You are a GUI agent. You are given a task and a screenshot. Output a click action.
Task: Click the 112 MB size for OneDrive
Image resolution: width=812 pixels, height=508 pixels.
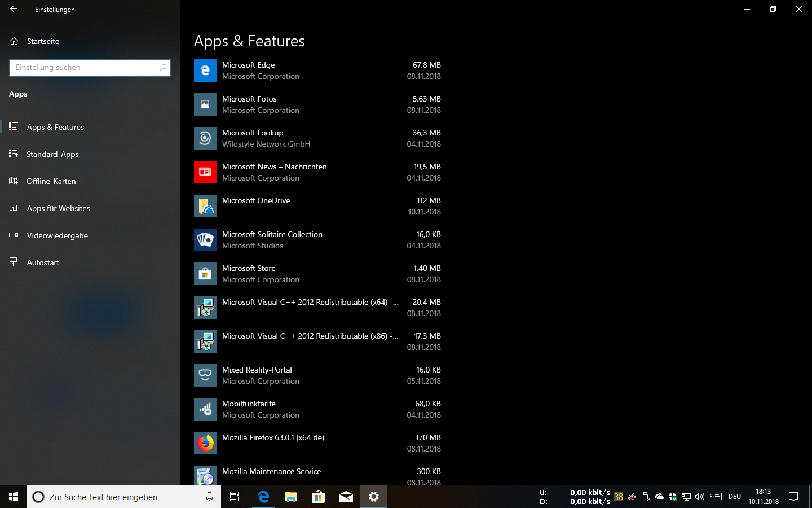coord(429,200)
